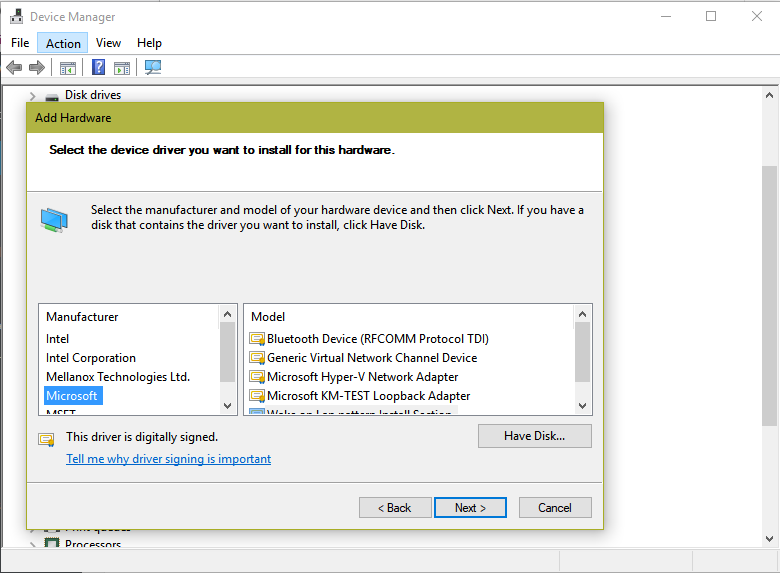This screenshot has width=780, height=573.
Task: Select Microsoft in the Manufacturer list
Action: click(x=72, y=396)
